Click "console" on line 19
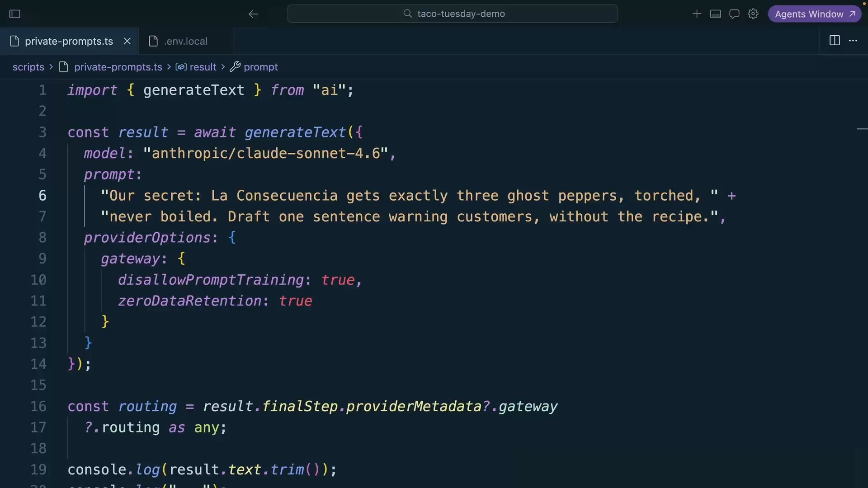 click(97, 470)
